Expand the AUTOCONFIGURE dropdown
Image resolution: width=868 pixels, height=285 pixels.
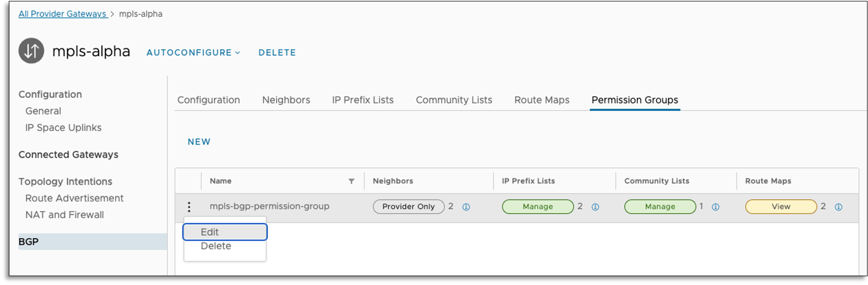[x=193, y=53]
